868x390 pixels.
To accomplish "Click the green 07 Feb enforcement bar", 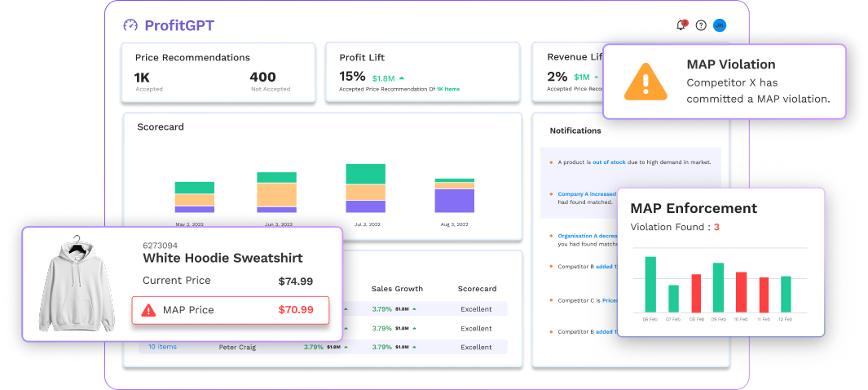I will [x=673, y=299].
